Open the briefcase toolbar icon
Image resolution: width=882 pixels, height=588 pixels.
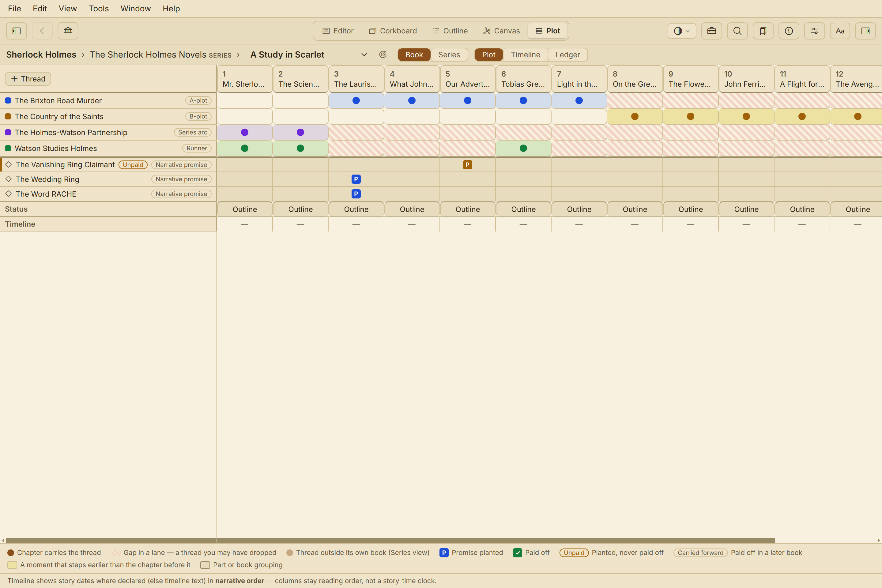[x=711, y=31]
